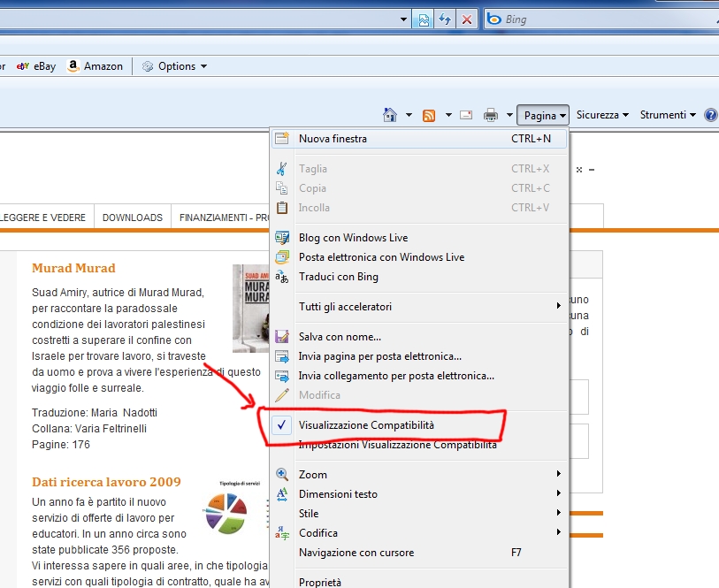Screen dimensions: 719x588
Task: Click the Options gear icon
Action: tap(147, 66)
